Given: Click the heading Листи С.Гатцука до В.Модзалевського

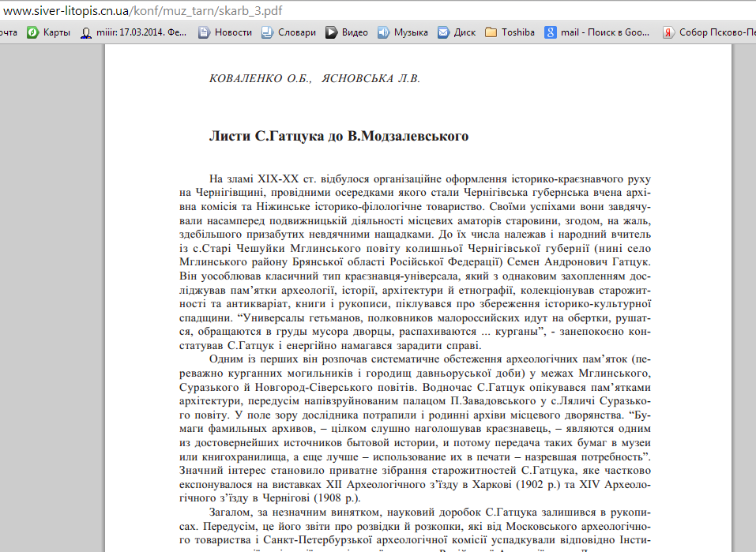Looking at the screenshot, I should (x=339, y=137).
